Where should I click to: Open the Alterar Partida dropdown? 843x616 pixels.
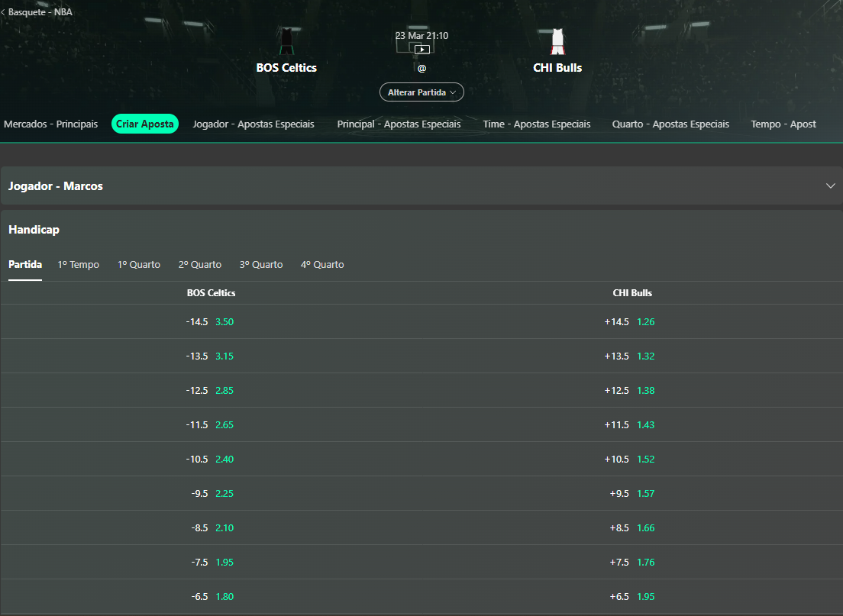(x=421, y=92)
